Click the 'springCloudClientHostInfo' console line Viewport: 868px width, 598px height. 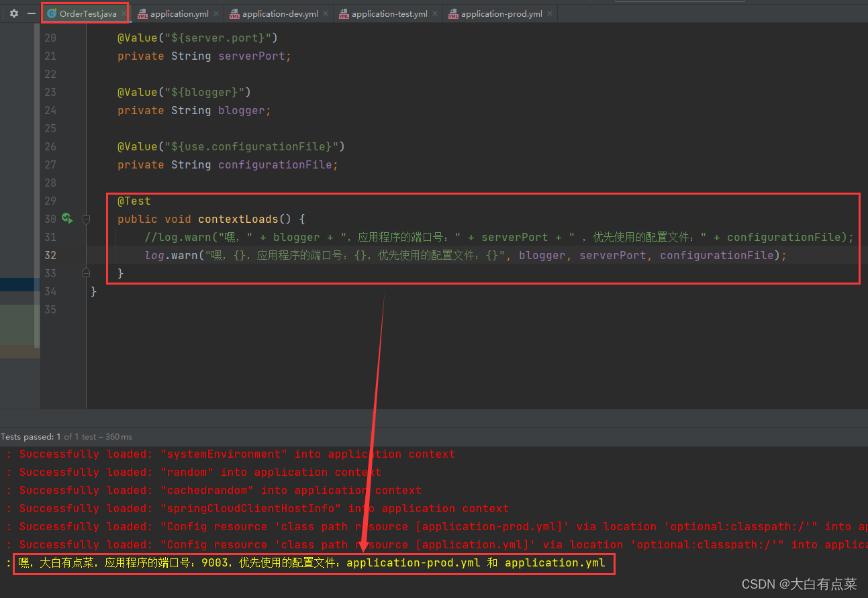coord(257,509)
